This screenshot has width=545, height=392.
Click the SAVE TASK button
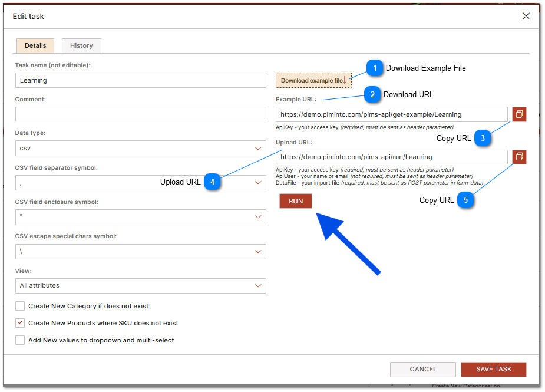(x=493, y=369)
